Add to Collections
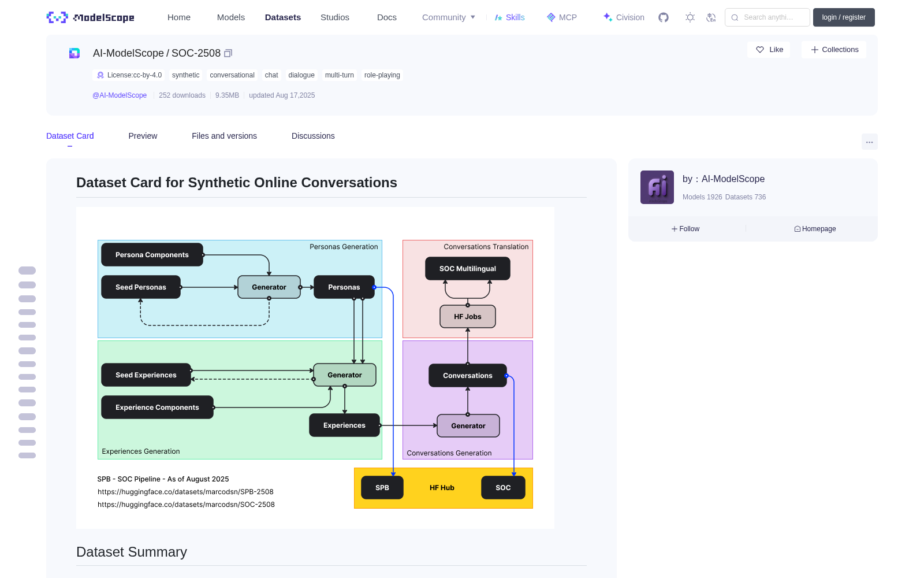This screenshot has height=578, width=924. (834, 50)
